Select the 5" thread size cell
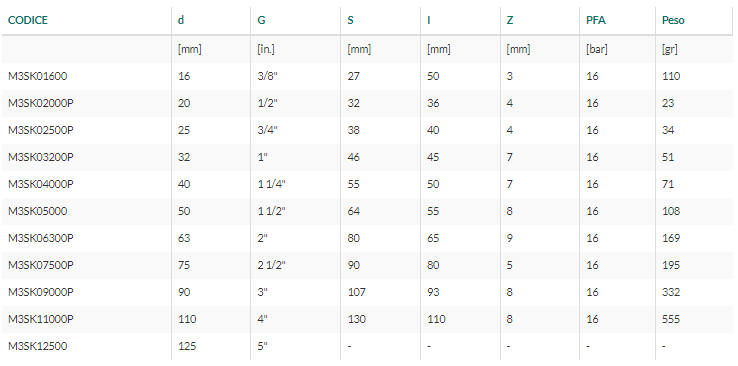The height and width of the screenshot is (366, 738). 262,346
